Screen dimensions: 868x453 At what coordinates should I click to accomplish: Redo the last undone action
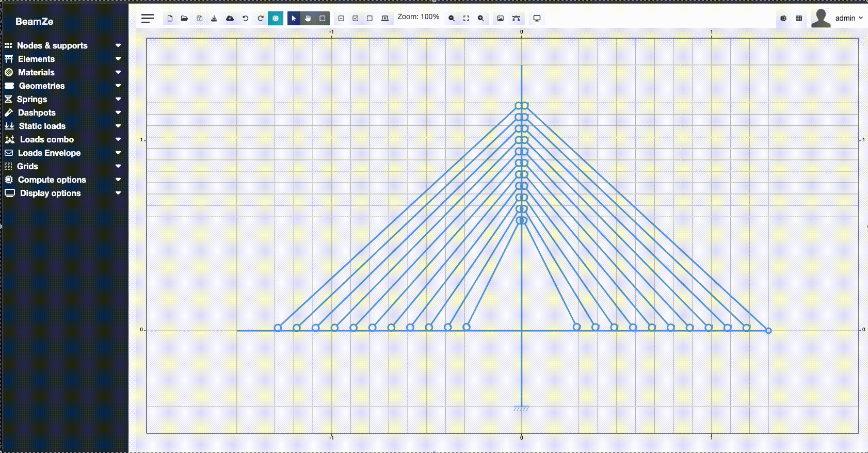point(261,19)
